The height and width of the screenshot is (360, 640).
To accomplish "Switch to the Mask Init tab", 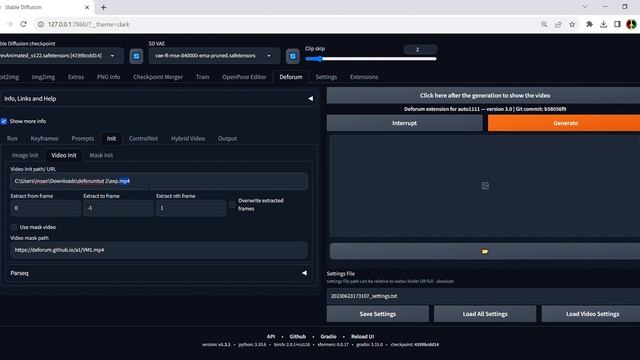I will (x=101, y=155).
